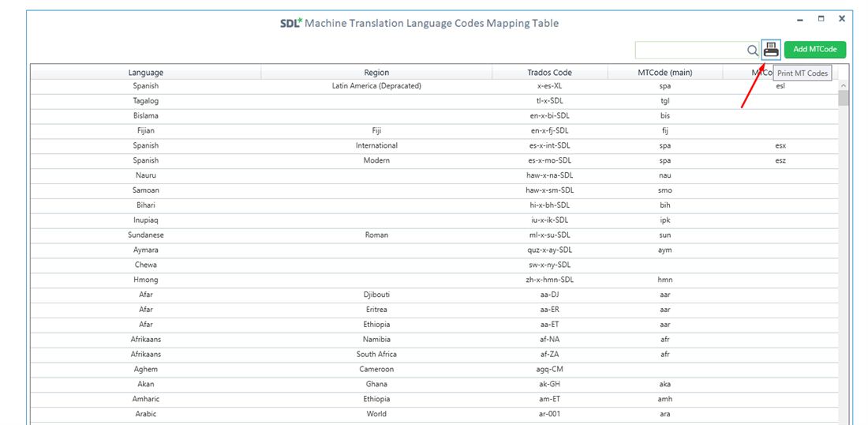Click the vertical scrollbar thumb
Screen dimensions: 868x425
[x=844, y=99]
